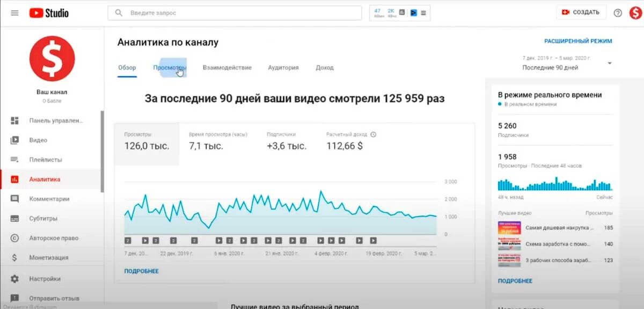Click В режиме реального времени heading
Viewport: 644px width, 309px height.
tap(550, 95)
